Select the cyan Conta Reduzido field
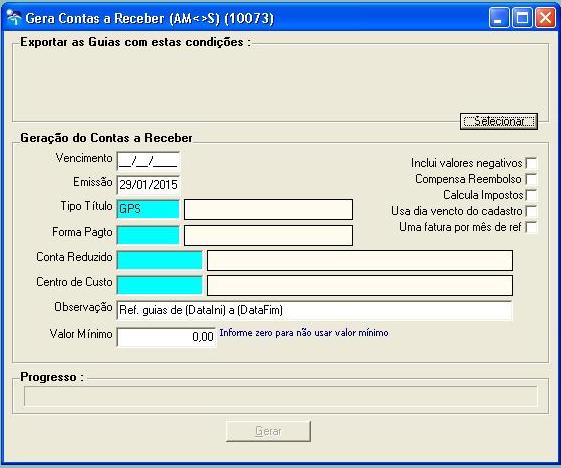 coord(160,260)
